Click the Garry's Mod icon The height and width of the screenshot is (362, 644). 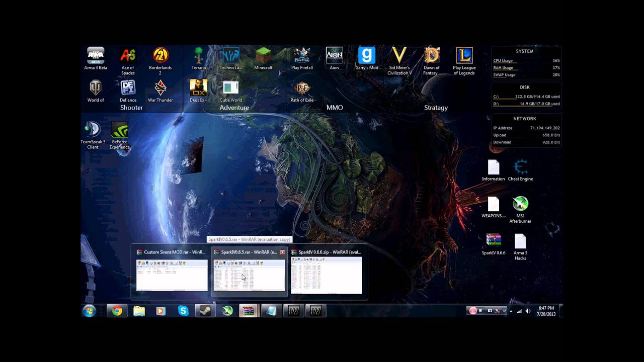[367, 59]
